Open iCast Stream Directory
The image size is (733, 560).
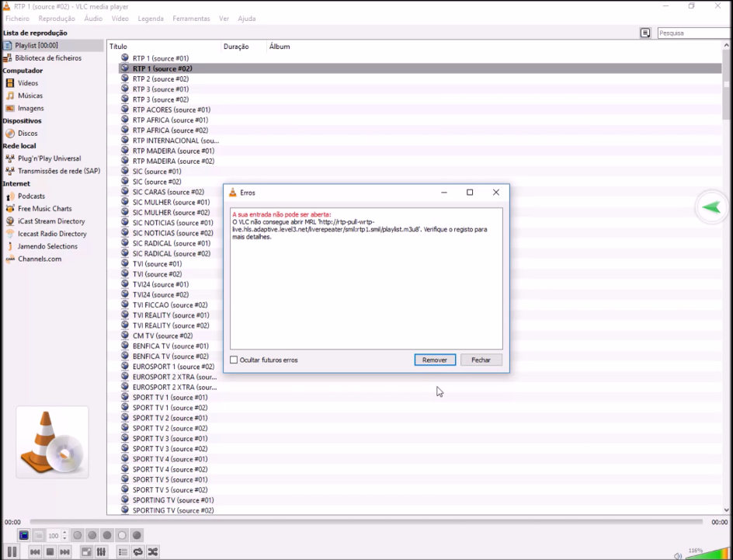pyautogui.click(x=52, y=221)
